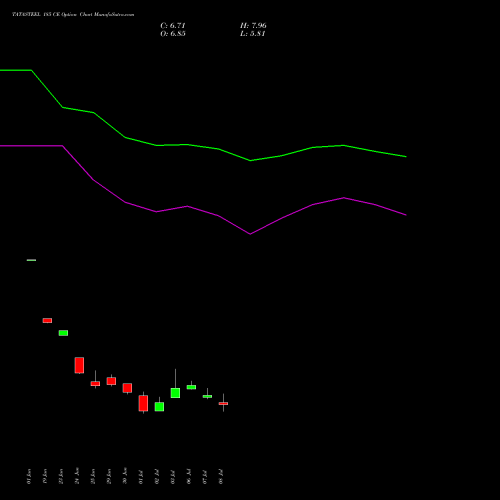The width and height of the screenshot is (500, 500).
Task: Select the 06 Jul date label
Action: click(x=189, y=476)
